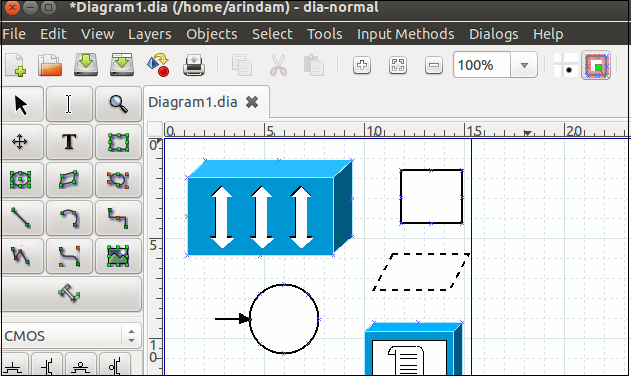
Task: Close the Diagram1.dia tab
Action: coord(252,102)
